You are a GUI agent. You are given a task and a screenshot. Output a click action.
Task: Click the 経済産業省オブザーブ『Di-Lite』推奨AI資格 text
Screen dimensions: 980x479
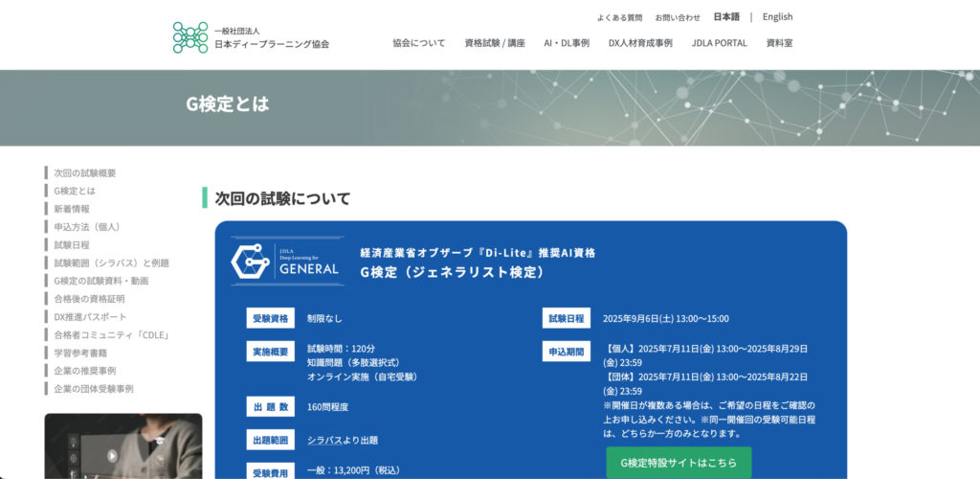479,253
